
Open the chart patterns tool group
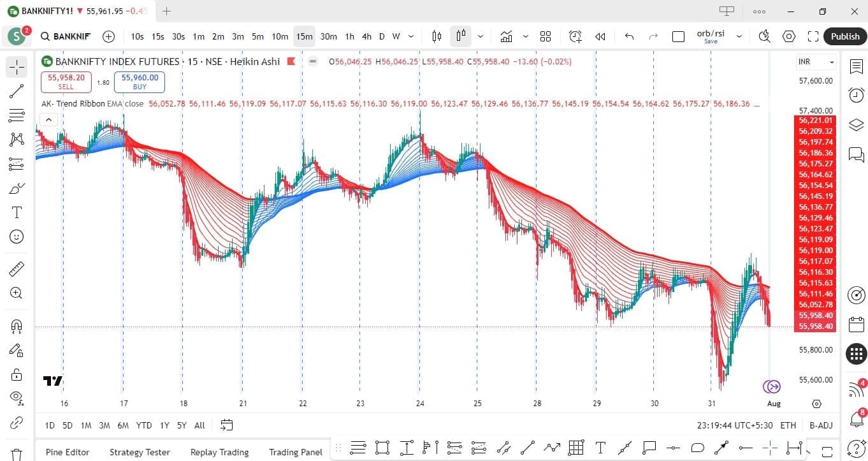(x=17, y=140)
